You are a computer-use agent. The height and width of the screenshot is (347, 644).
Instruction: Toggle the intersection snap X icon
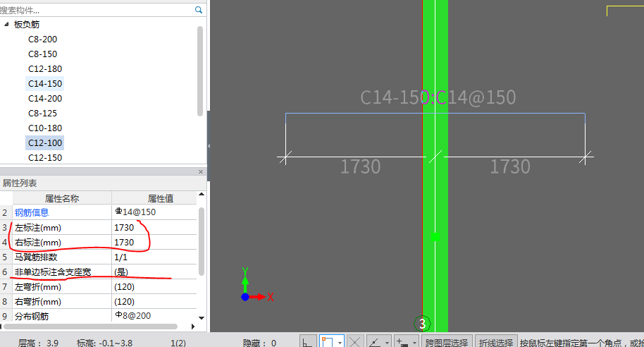point(355,341)
